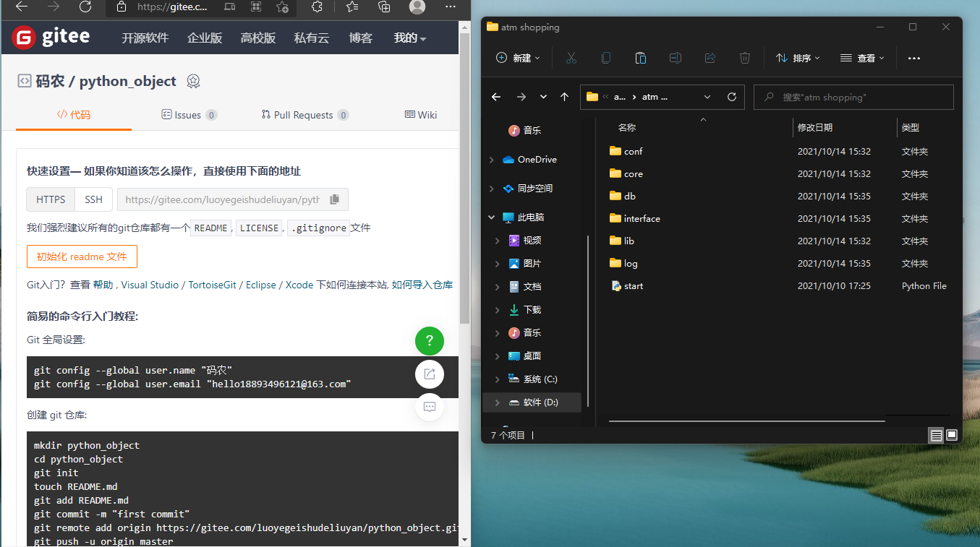This screenshot has height=547, width=980.
Task: Expand 同步空间 tree node
Action: (492, 189)
